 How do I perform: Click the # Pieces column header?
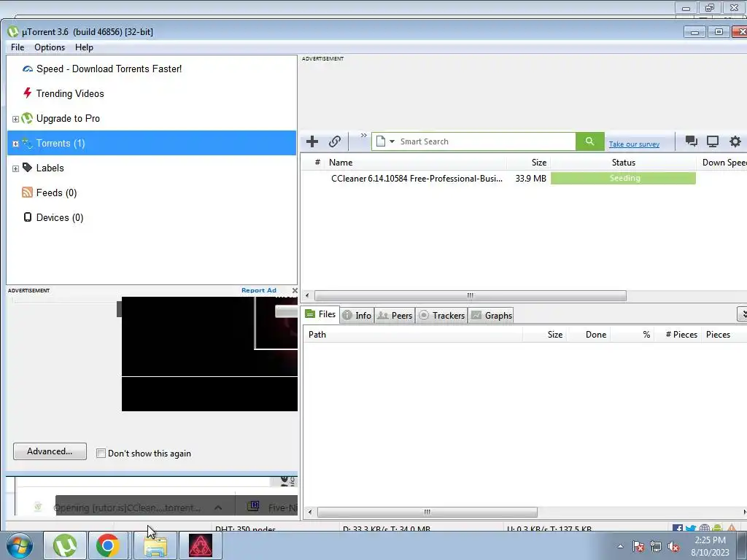[x=681, y=334]
